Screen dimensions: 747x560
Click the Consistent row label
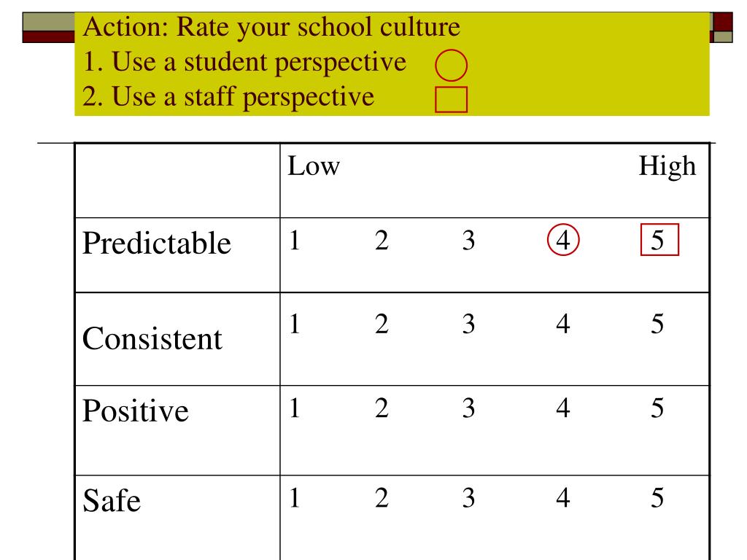point(152,338)
